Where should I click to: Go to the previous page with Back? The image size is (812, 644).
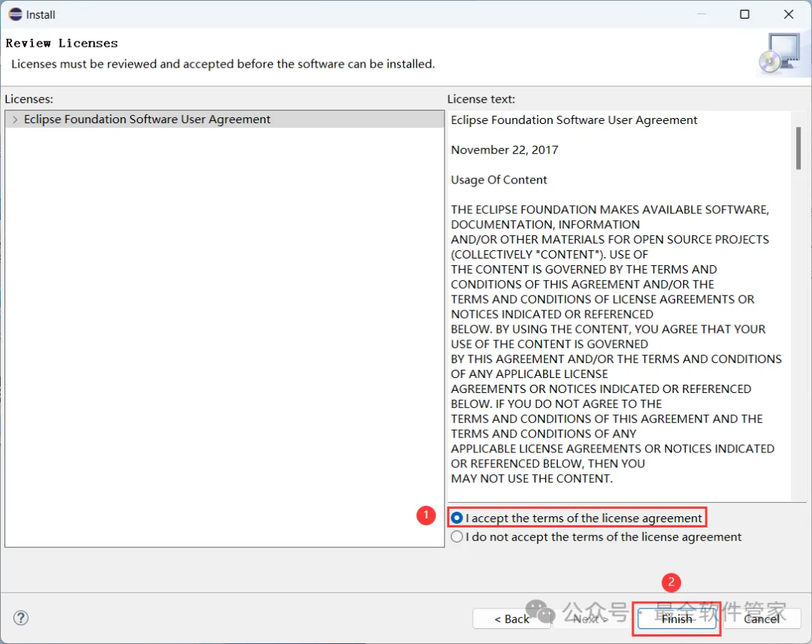[511, 618]
